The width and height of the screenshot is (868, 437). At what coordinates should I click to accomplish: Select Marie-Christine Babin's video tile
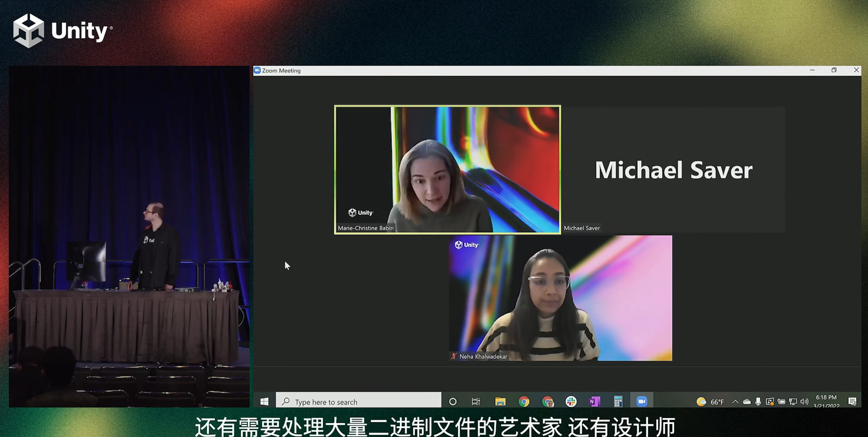point(447,169)
